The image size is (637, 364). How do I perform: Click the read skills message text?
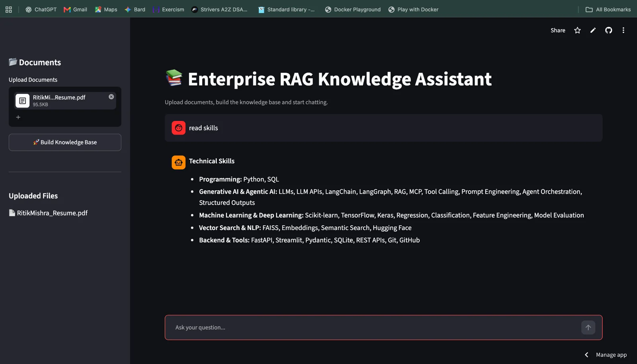coord(203,128)
